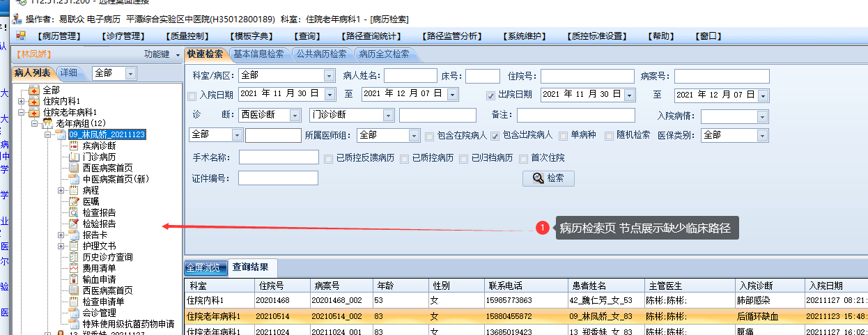868x335 pixels.
Task: Open the 所属医师组 dropdown
Action: 414,136
